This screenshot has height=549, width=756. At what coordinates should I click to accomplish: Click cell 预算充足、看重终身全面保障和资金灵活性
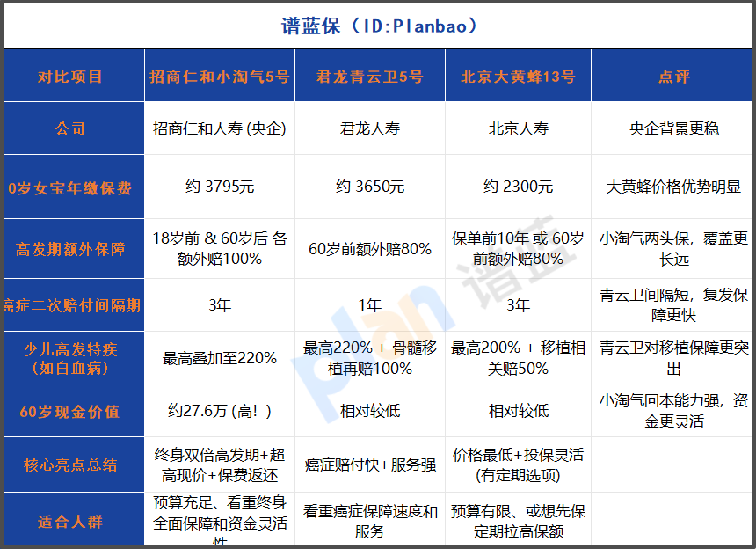[x=220, y=521]
